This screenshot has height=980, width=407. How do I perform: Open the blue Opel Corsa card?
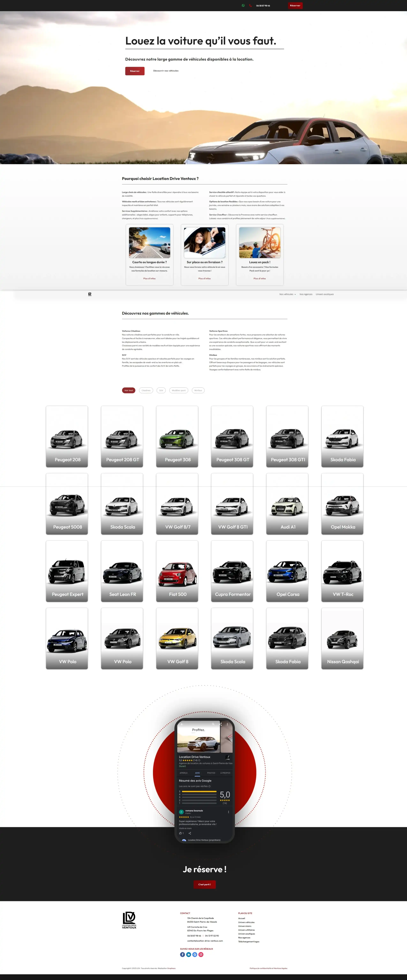[x=287, y=571]
